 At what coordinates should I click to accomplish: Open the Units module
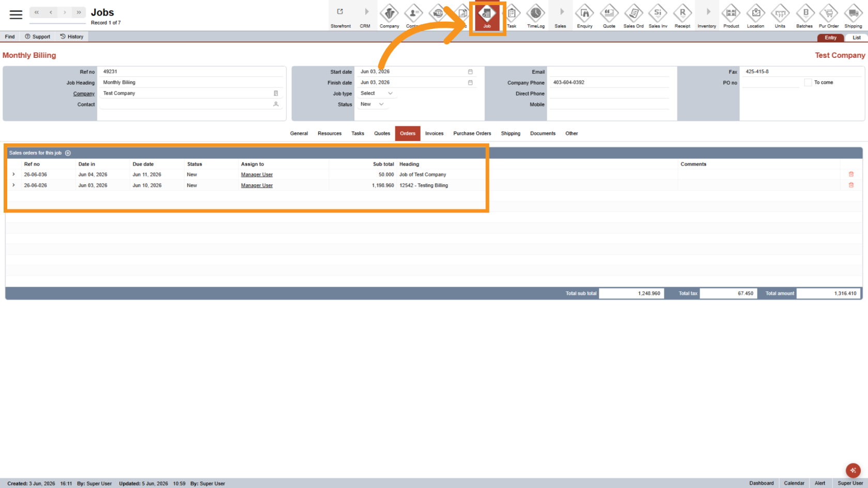780,17
